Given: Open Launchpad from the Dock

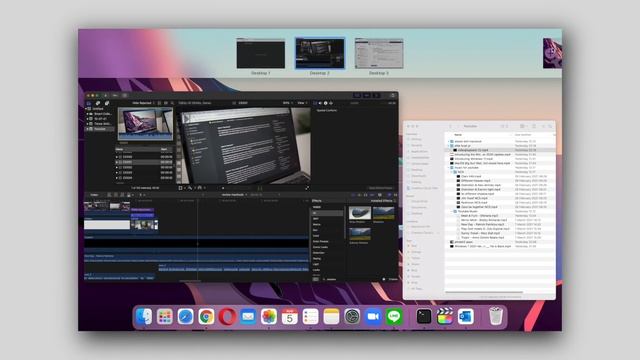Looking at the screenshot, I should (164, 316).
